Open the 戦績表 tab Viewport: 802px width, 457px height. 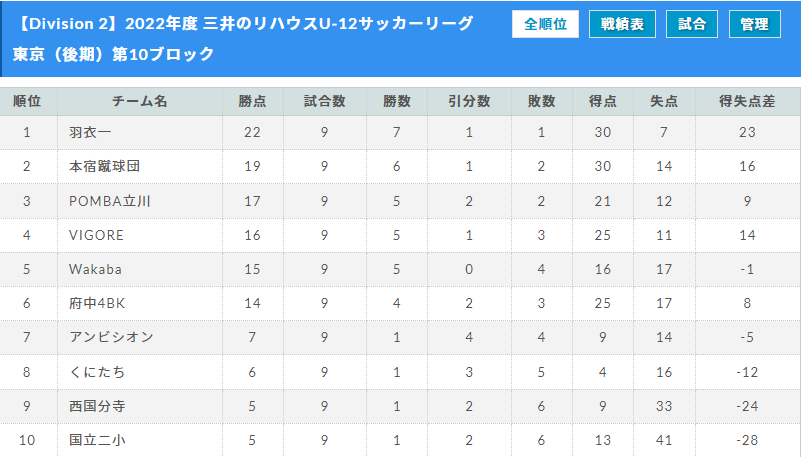(x=622, y=24)
